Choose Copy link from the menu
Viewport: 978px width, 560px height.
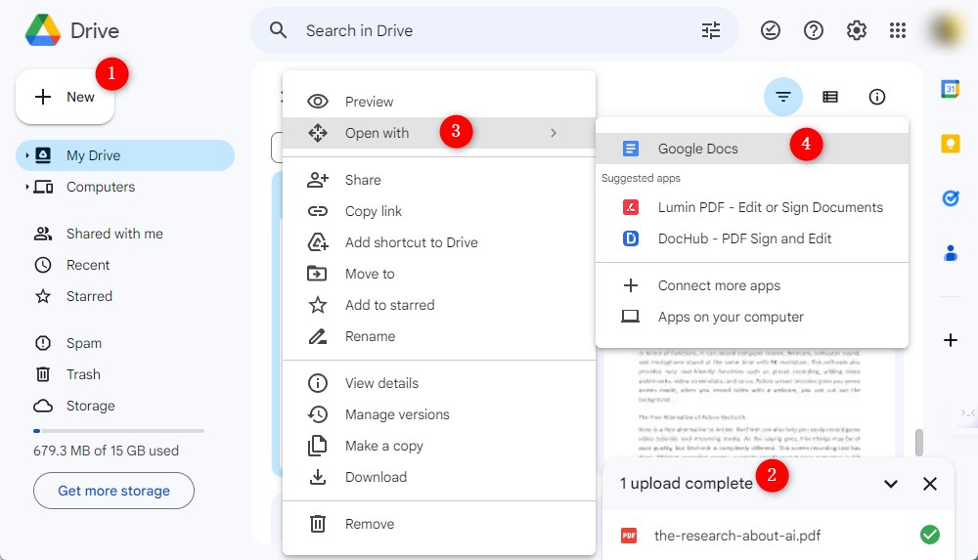pyautogui.click(x=439, y=211)
